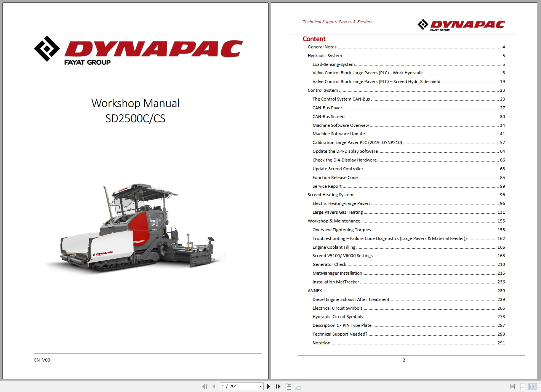541x392 pixels.
Task: Go to Machine Software Update section
Action: click(338, 134)
